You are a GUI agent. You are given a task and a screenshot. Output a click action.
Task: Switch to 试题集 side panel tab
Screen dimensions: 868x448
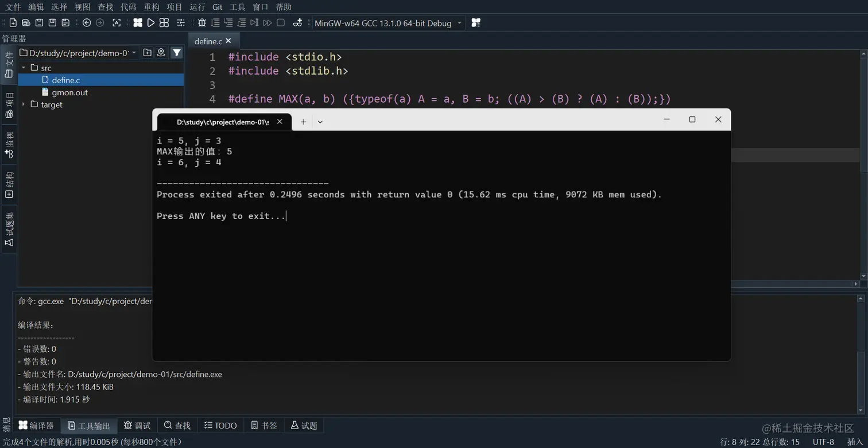(x=9, y=228)
